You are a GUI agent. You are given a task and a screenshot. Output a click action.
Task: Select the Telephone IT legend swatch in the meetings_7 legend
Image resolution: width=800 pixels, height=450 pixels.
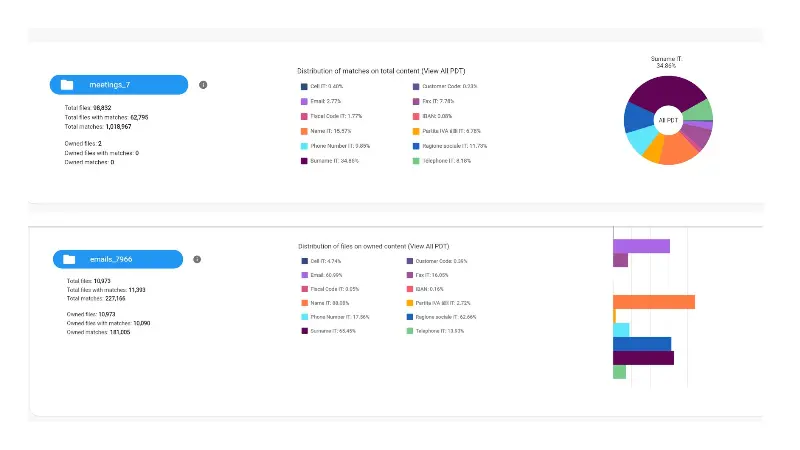416,161
